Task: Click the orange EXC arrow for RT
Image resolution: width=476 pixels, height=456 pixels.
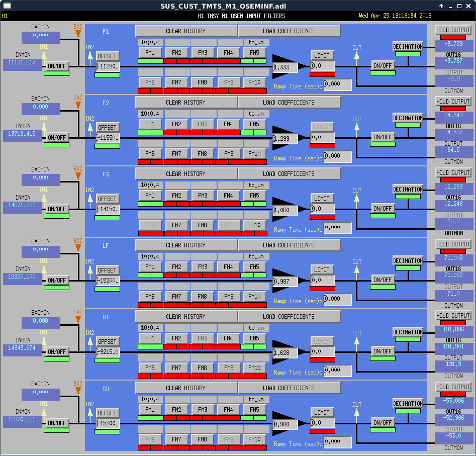Action: click(78, 320)
